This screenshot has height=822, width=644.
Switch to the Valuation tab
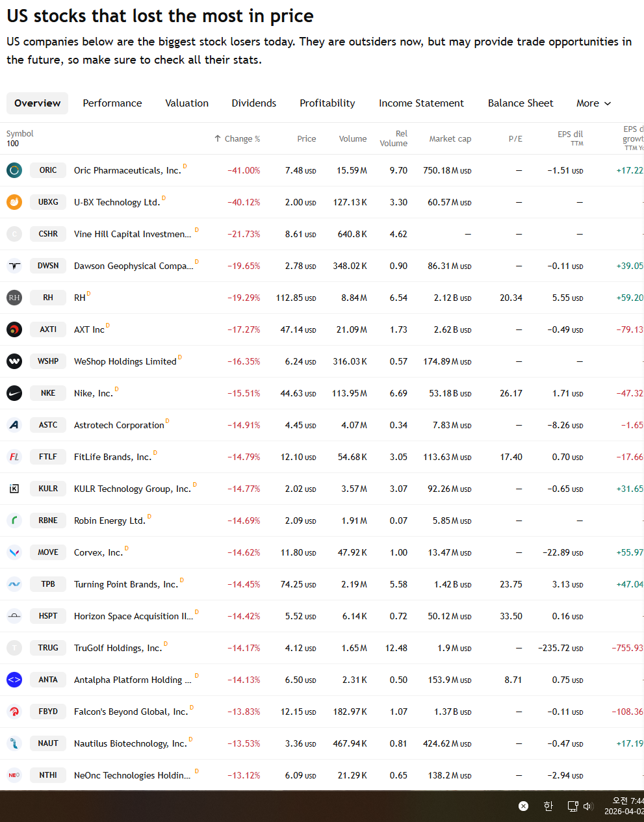pos(187,103)
